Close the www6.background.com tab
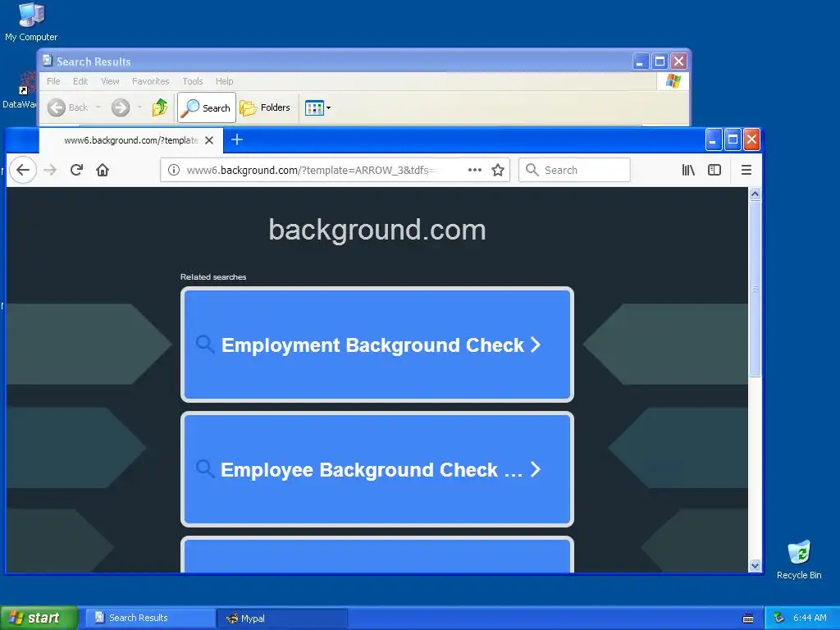The image size is (840, 630). [x=209, y=140]
